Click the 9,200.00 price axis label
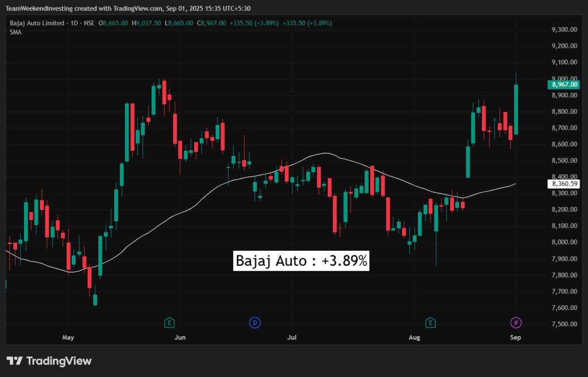This screenshot has height=377, width=588. pyautogui.click(x=564, y=46)
